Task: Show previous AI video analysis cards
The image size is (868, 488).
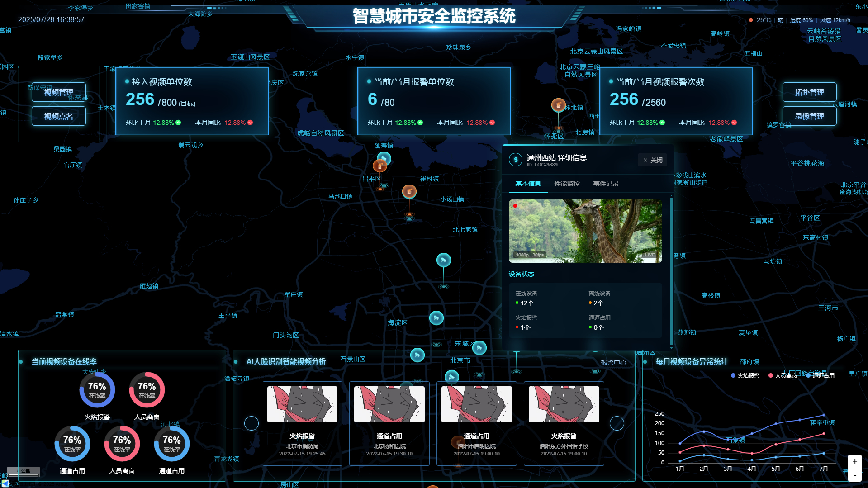Action: (x=251, y=423)
